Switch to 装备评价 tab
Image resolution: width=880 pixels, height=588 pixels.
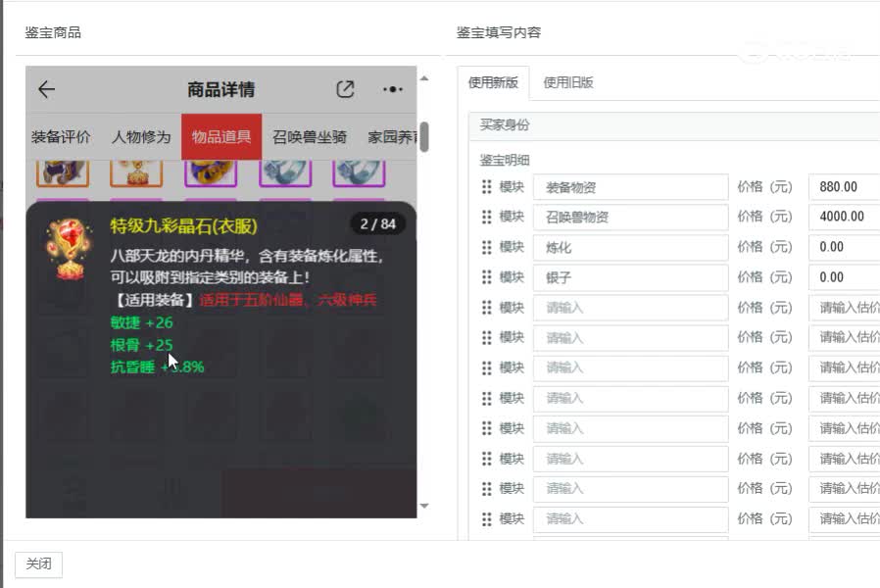coord(61,137)
